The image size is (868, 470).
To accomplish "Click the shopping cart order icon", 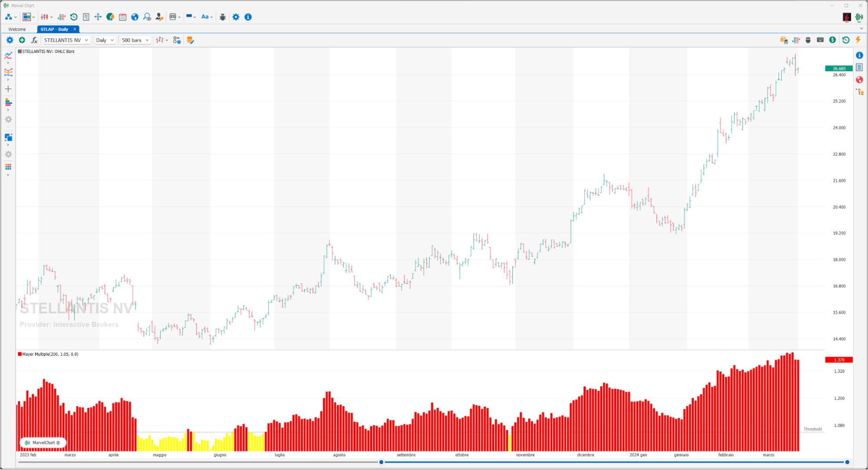I will (784, 40).
